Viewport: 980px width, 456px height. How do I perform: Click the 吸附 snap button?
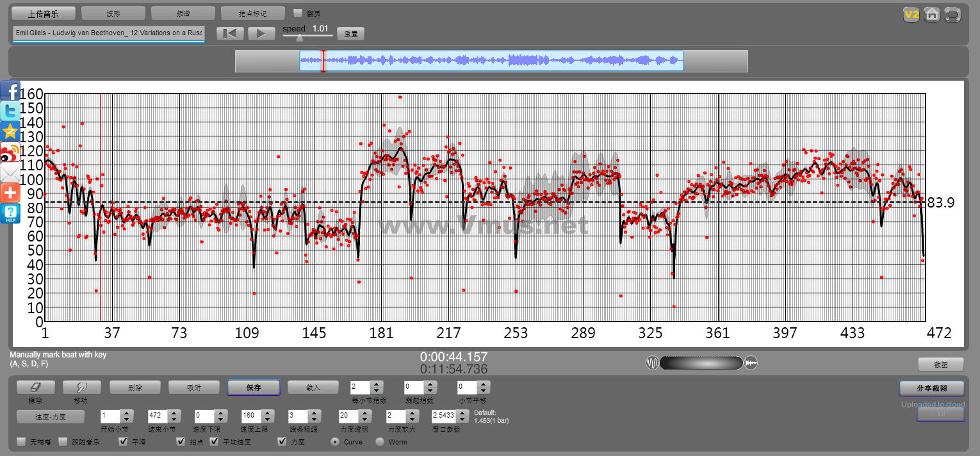(x=193, y=387)
